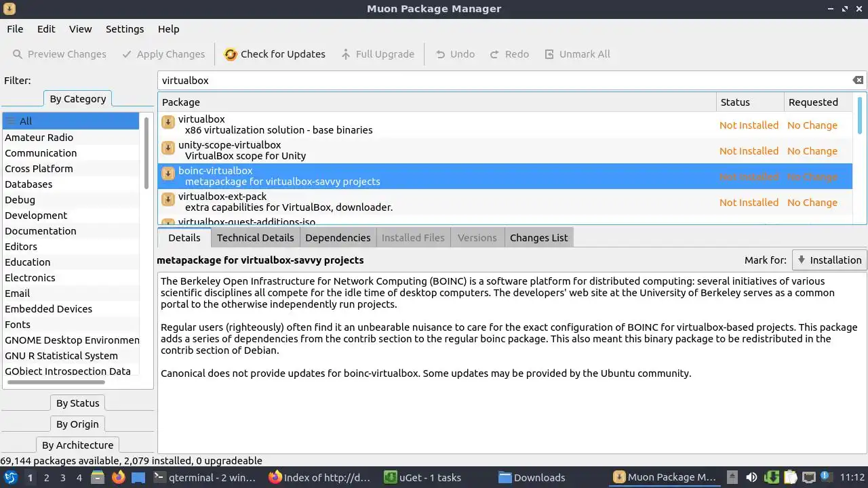Click the category list vertical scrollbar
Screen dimensions: 868x488
(x=146, y=152)
